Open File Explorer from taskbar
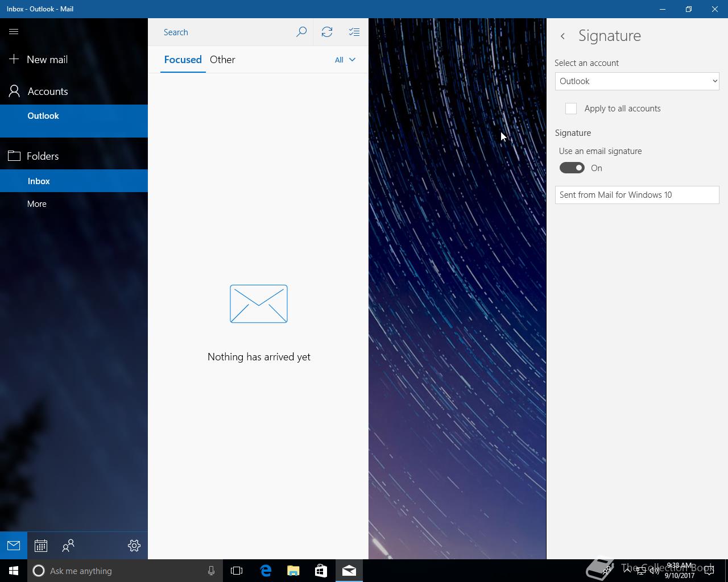 point(293,571)
